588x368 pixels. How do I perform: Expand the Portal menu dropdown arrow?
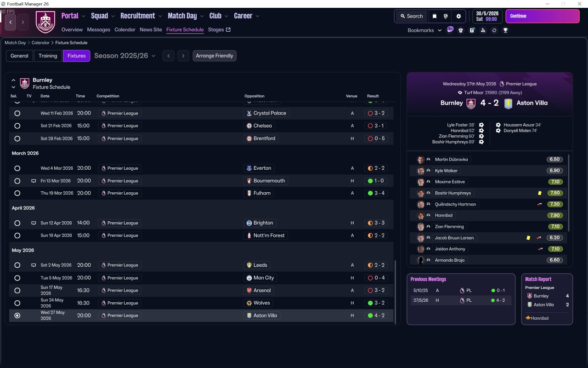[x=84, y=16]
